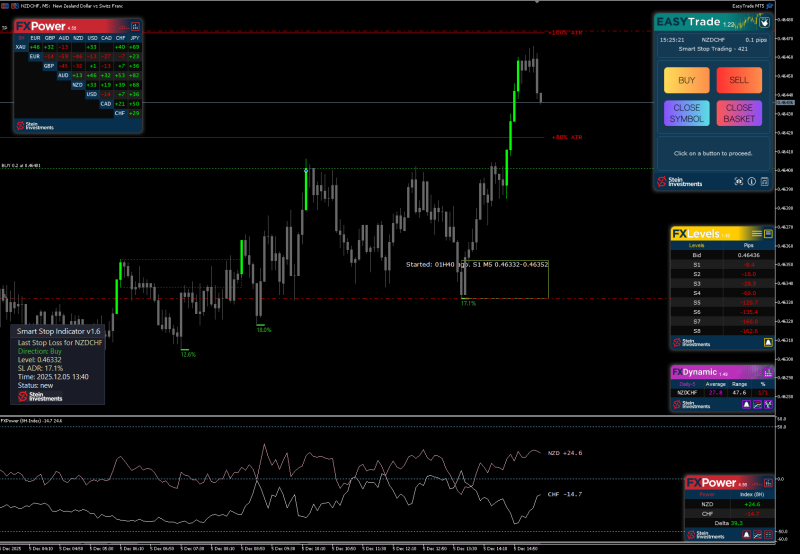This screenshot has width=800, height=554.
Task: Click the hamburger lines icon in FXLevels header
Action: click(757, 234)
